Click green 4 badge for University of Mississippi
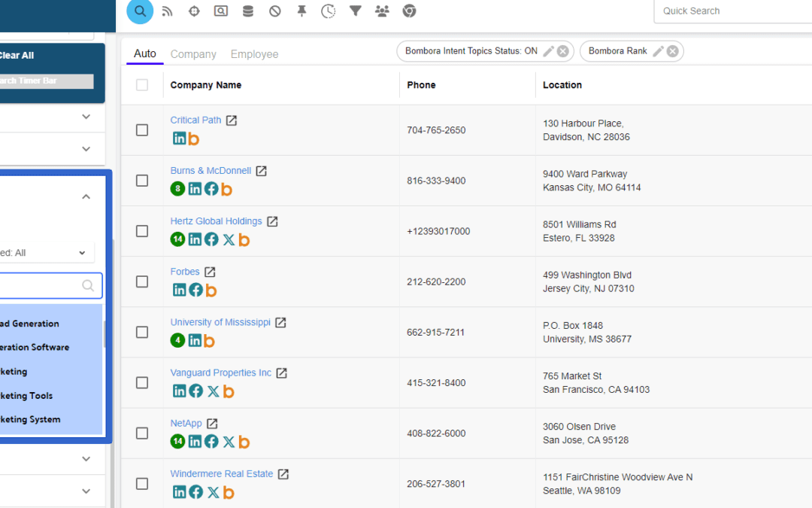Image resolution: width=812 pixels, height=508 pixels. [x=177, y=340]
